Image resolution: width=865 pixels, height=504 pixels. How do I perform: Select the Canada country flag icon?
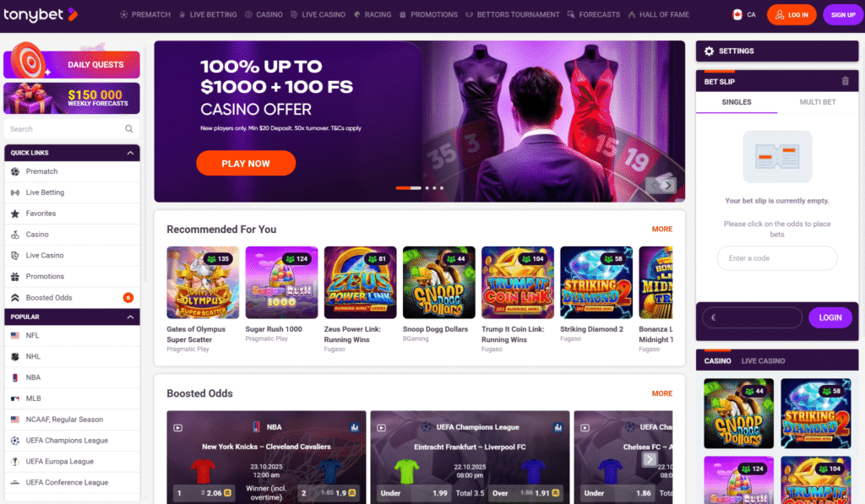point(737,15)
